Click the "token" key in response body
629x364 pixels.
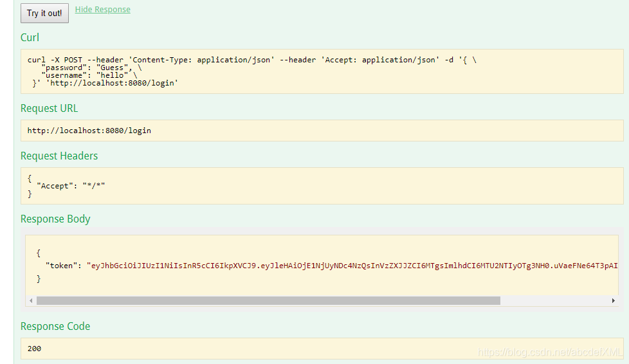61,265
